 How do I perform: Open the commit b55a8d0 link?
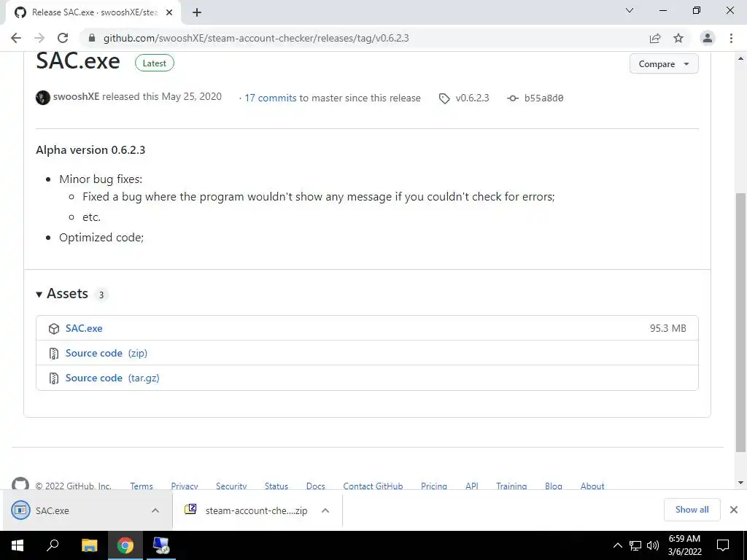543,98
